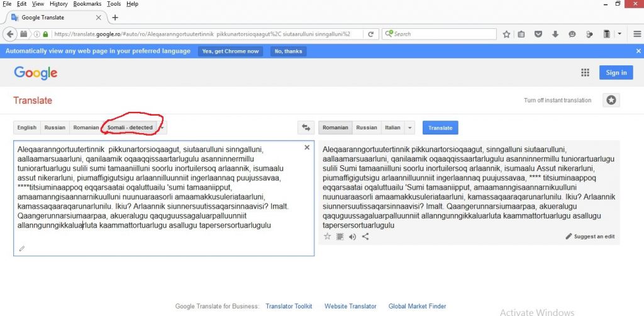Go back to previous page
Viewport: 644px width, 316px height.
point(10,35)
